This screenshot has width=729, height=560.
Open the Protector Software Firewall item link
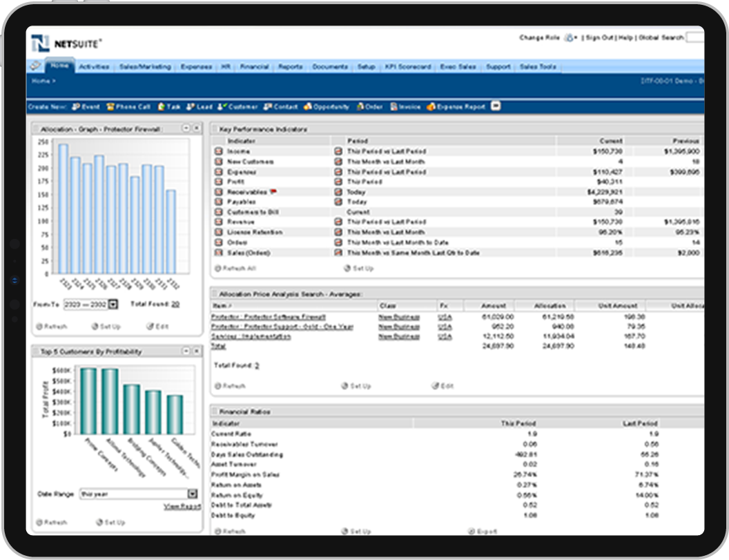(x=269, y=317)
